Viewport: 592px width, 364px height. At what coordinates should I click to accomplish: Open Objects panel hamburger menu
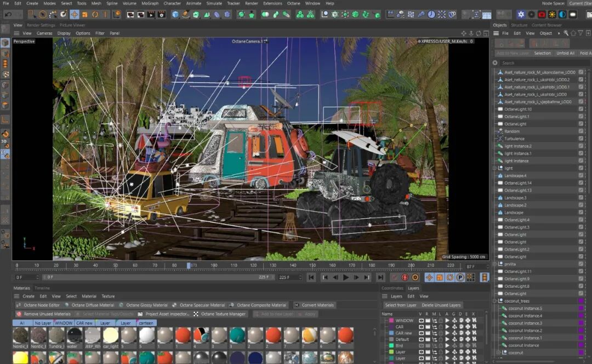(496, 33)
